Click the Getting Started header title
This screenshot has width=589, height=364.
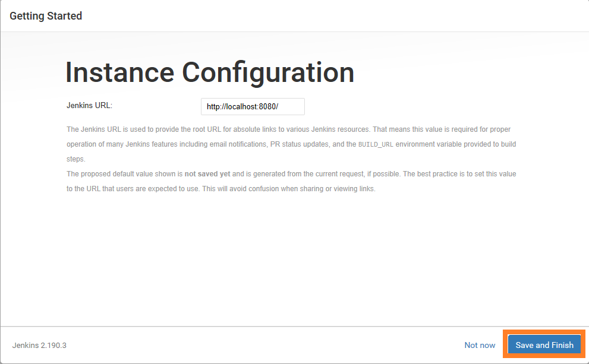point(46,16)
